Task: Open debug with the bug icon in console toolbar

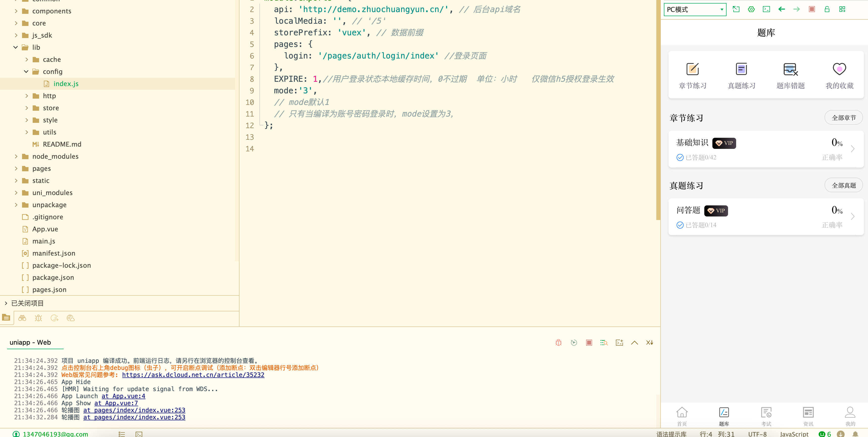Action: (558, 342)
